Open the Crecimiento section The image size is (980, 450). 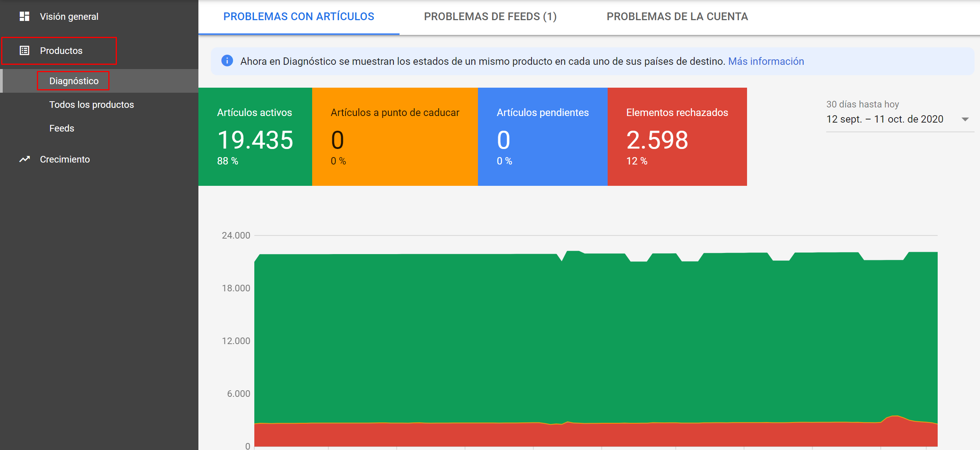click(65, 159)
